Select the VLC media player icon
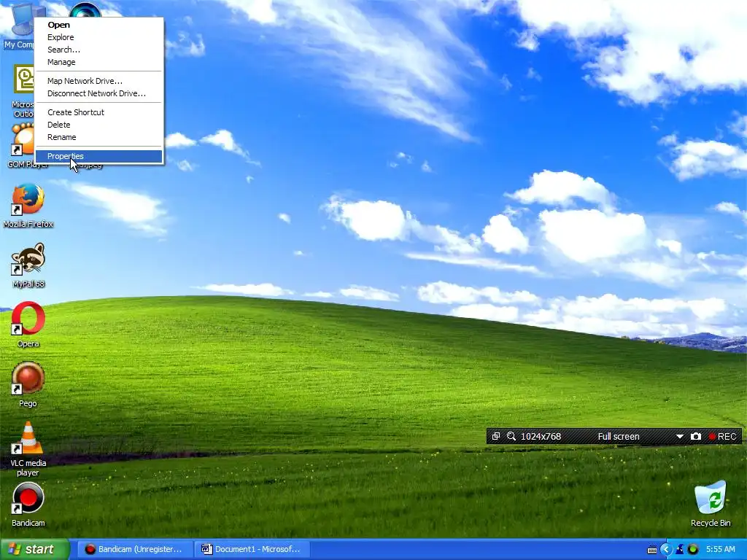The image size is (747, 560). pyautogui.click(x=28, y=448)
